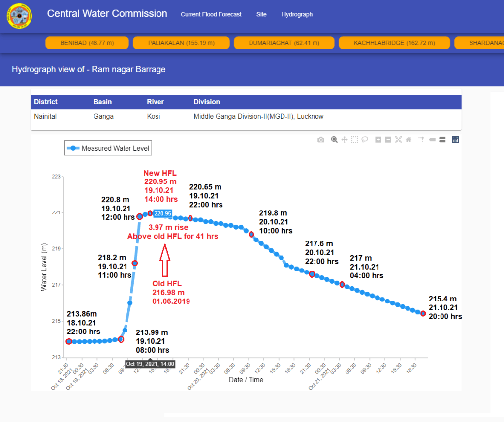Go to the Hydrograph page
This screenshot has width=504, height=422.
pyautogui.click(x=297, y=14)
